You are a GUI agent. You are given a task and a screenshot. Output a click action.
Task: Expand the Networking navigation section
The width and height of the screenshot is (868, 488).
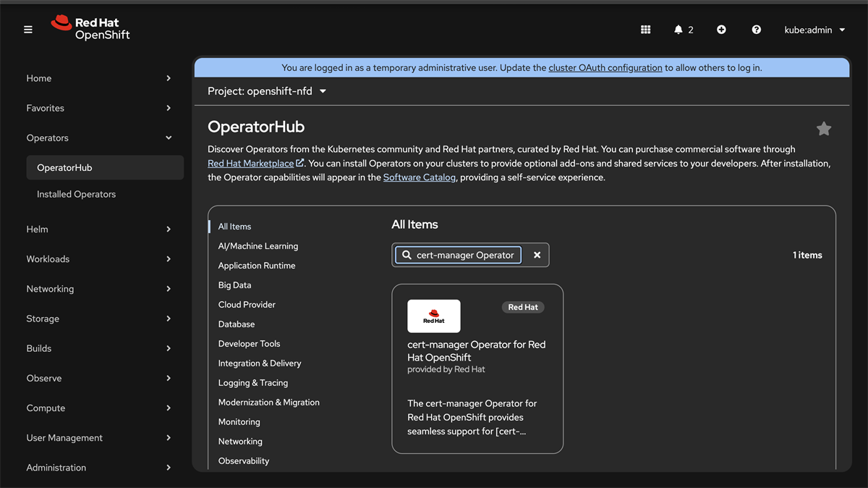pyautogui.click(x=98, y=288)
